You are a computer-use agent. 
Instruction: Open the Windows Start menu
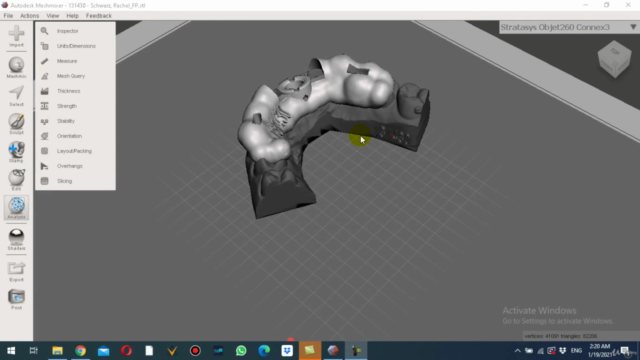(x=11, y=351)
